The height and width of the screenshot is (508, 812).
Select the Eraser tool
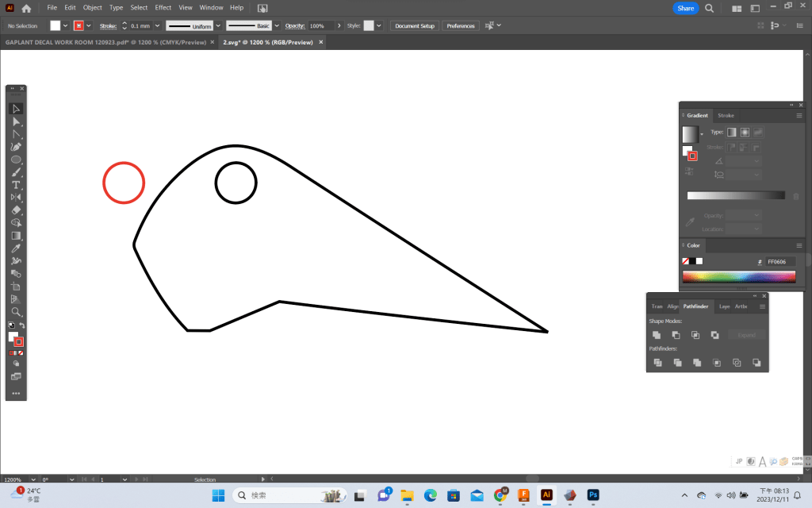[x=16, y=210]
